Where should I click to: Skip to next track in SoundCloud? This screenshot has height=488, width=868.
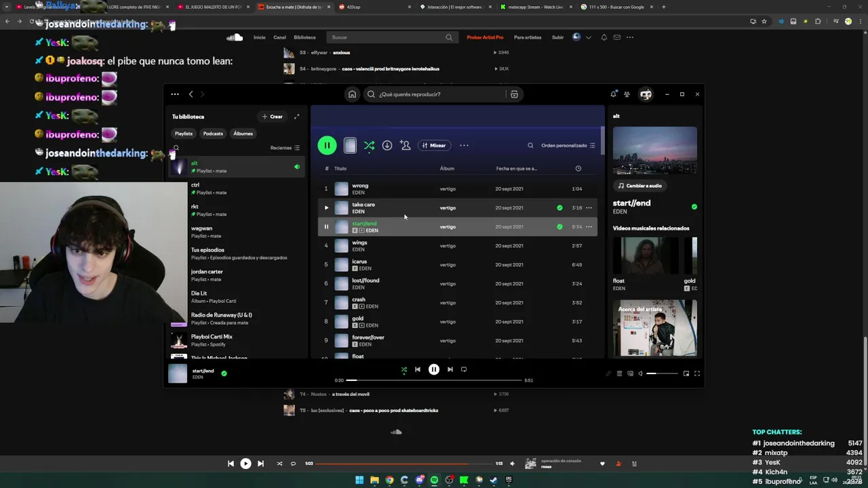click(260, 464)
